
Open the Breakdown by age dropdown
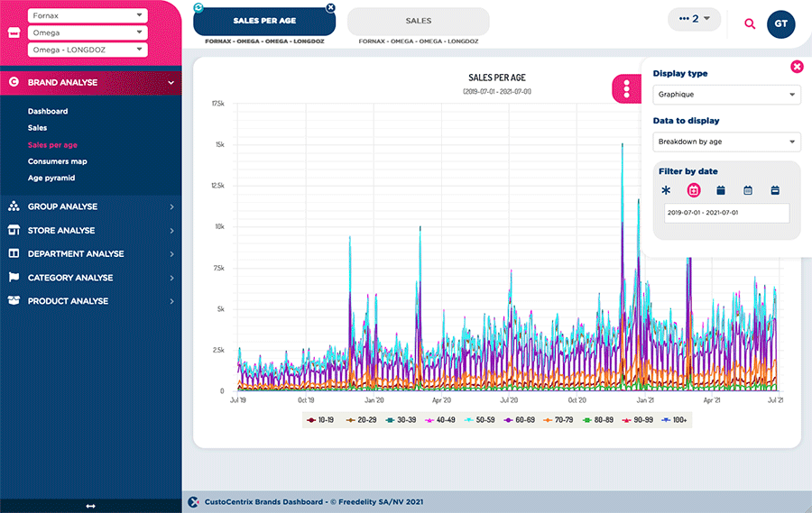pyautogui.click(x=726, y=142)
